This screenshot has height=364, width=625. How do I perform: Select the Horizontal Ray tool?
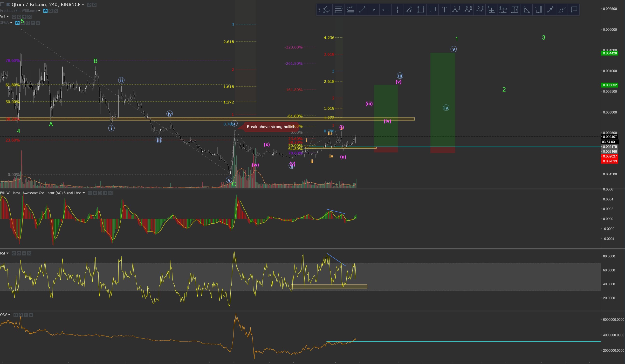coord(385,10)
